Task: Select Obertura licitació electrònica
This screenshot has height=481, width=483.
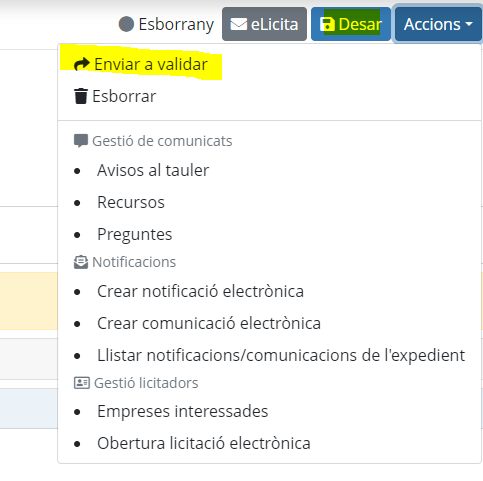Action: (204, 443)
